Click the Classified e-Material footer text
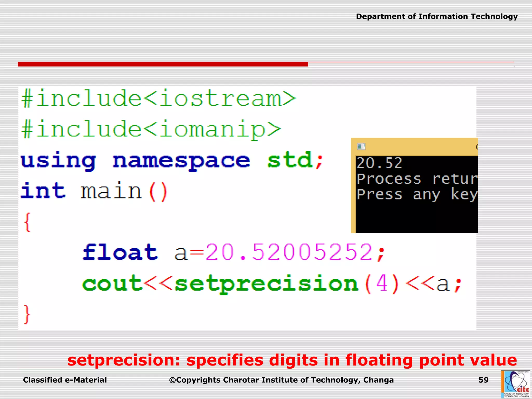532x399 pixels. (65, 380)
